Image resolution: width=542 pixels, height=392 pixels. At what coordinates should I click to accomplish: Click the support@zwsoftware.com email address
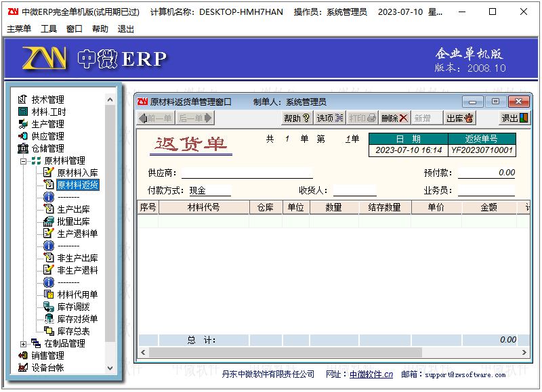465,374
